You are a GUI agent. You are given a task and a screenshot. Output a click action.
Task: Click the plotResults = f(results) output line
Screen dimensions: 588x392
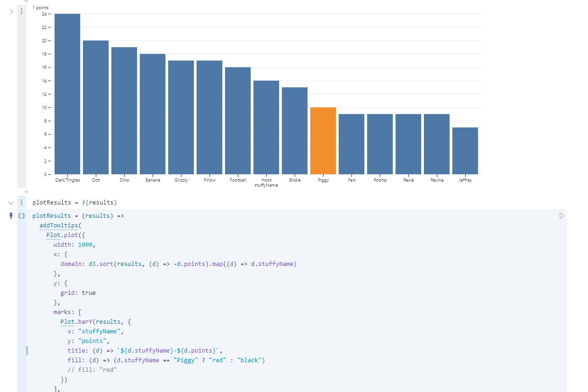(x=74, y=203)
